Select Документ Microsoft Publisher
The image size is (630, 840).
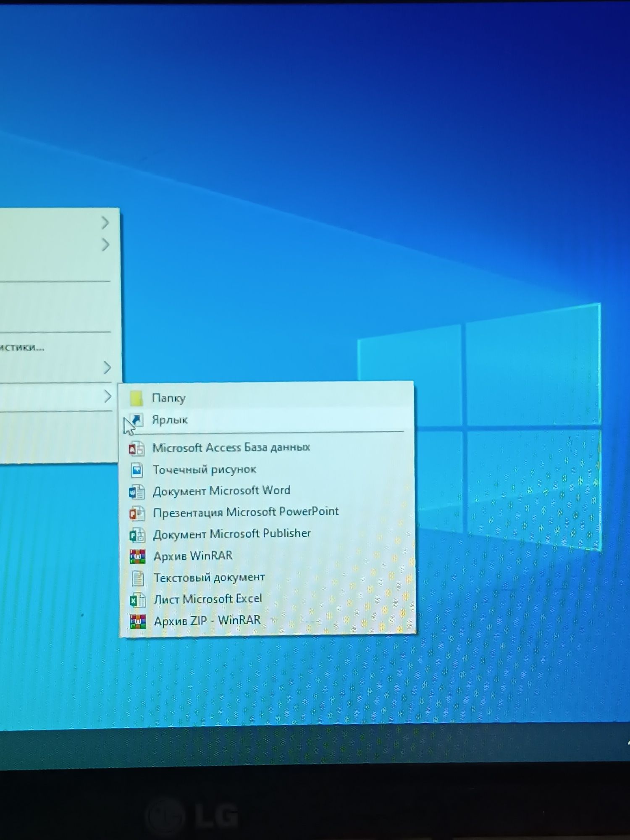point(266,534)
